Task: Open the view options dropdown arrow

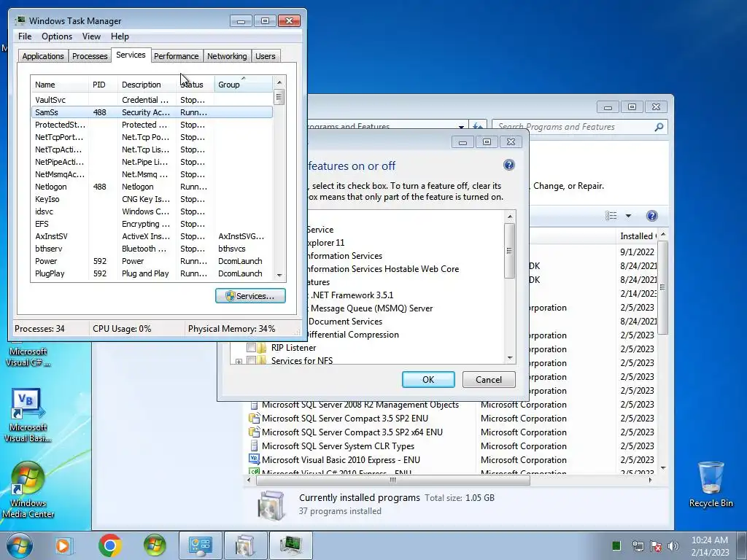Action: (x=628, y=216)
